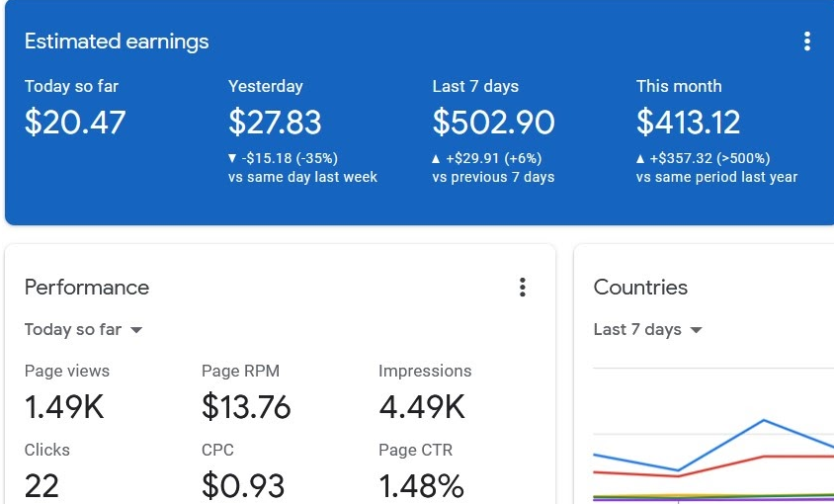Click the up arrow beside +$357.32 change
Image resolution: width=834 pixels, height=504 pixels.
click(641, 158)
